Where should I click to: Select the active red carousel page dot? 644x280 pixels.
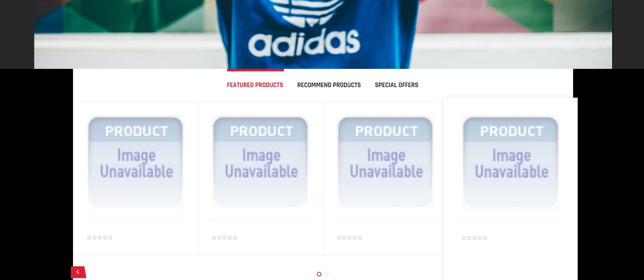click(x=319, y=274)
